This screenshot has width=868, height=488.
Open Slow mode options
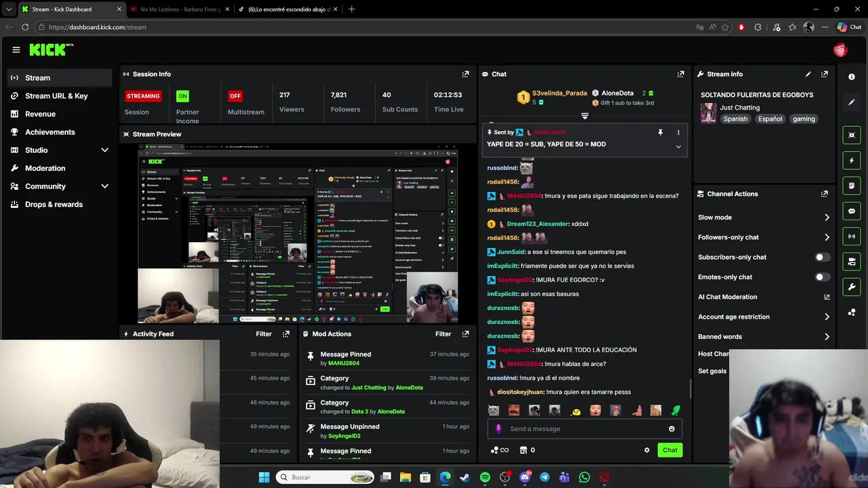coord(764,218)
